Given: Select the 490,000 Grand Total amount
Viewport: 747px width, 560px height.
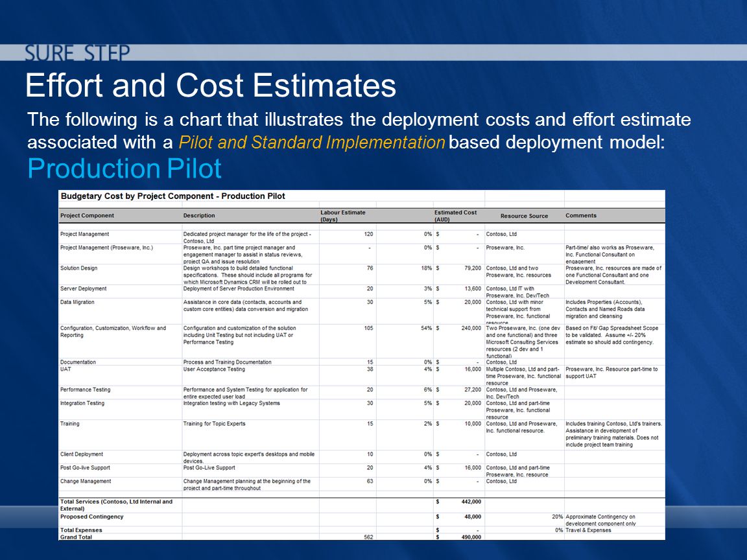Looking at the screenshot, I should [471, 537].
